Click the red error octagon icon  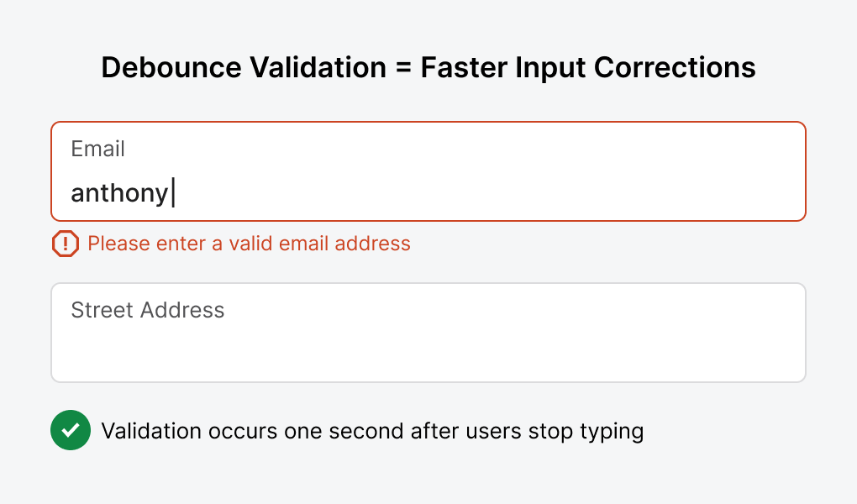(65, 244)
